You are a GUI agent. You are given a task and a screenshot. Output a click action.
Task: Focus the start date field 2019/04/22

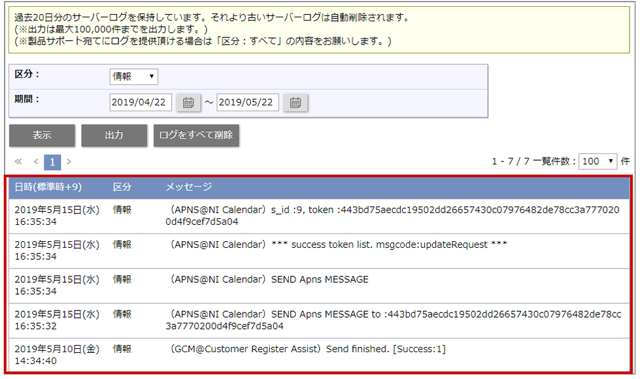tap(140, 102)
